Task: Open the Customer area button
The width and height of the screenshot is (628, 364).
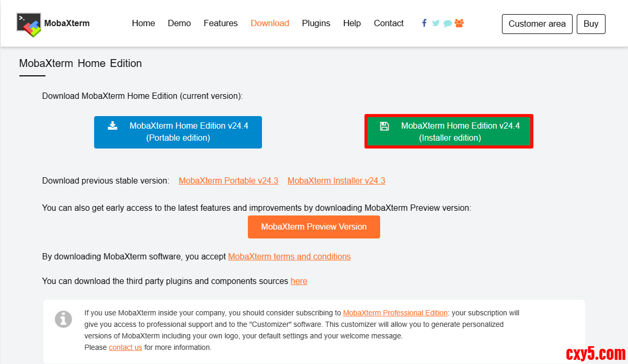Action: pos(537,24)
